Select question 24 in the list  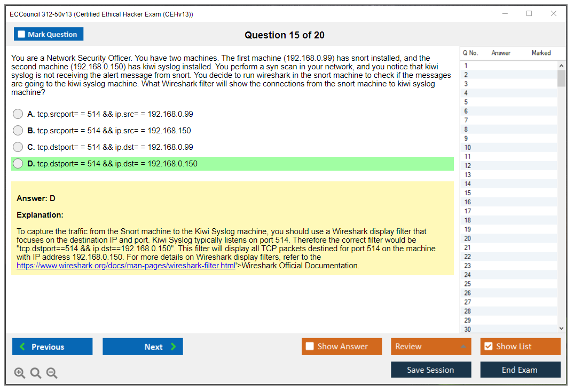point(509,275)
